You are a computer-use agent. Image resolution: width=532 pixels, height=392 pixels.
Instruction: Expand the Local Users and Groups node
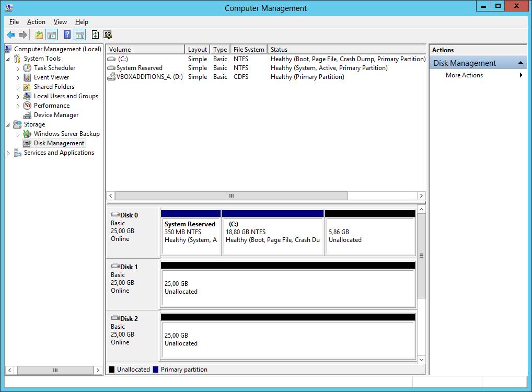pos(18,97)
